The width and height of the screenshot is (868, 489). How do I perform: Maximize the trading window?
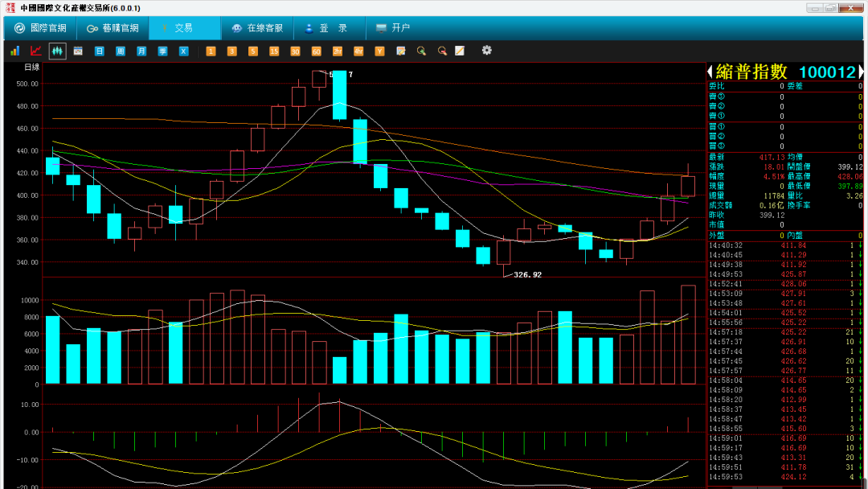click(830, 8)
